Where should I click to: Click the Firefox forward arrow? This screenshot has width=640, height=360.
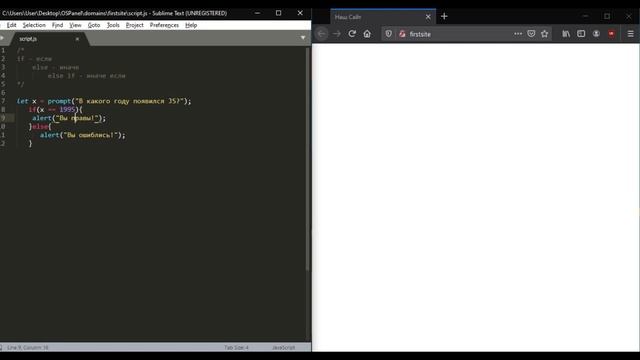pos(337,34)
